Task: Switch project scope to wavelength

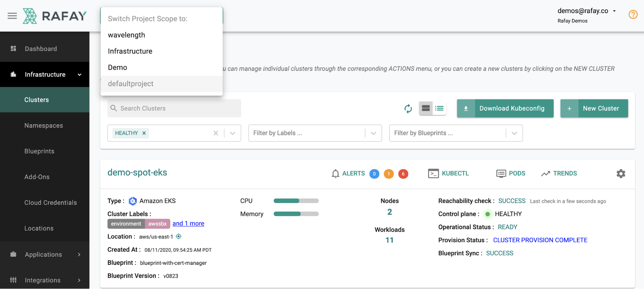Action: pyautogui.click(x=162, y=35)
